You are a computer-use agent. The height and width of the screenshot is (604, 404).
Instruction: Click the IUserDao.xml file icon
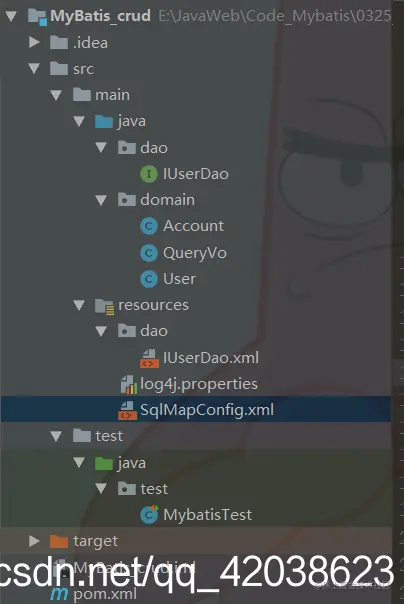point(149,358)
